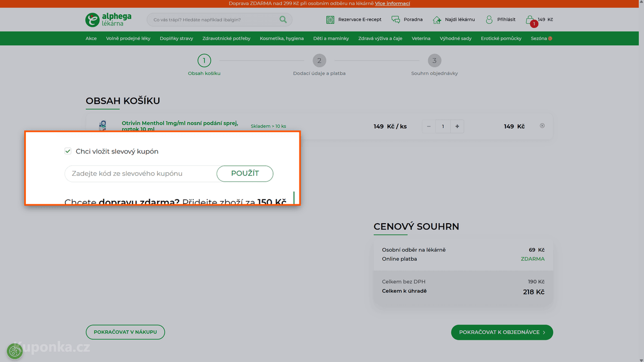Viewport: 644px width, 362px height.
Task: Open the shopping cart icon
Action: click(530, 20)
